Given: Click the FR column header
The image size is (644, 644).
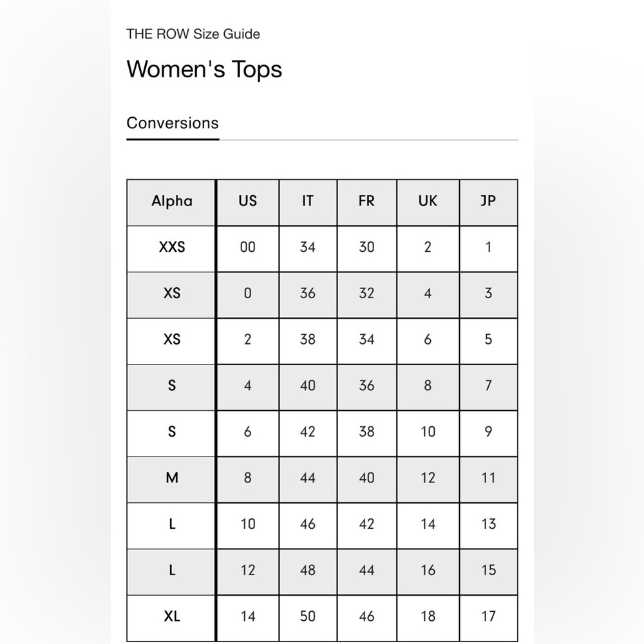Looking at the screenshot, I should 367,202.
